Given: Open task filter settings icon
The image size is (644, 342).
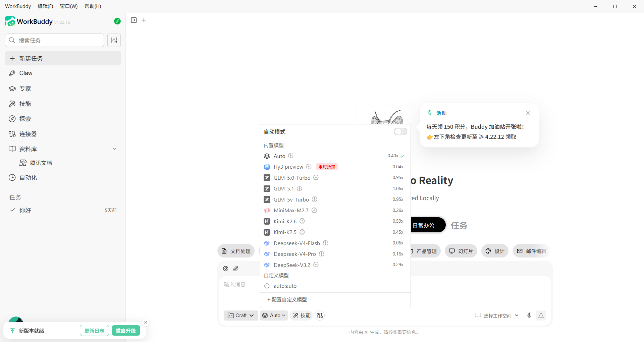Looking at the screenshot, I should (x=114, y=40).
